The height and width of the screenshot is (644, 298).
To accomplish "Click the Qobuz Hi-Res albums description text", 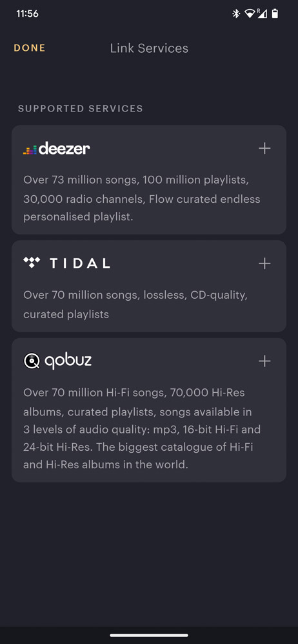I will [142, 429].
